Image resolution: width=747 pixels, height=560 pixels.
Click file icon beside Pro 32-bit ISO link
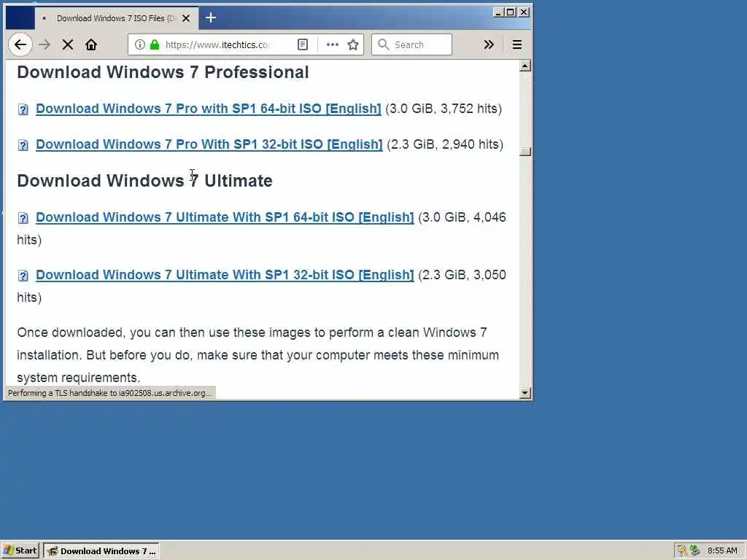click(x=23, y=145)
